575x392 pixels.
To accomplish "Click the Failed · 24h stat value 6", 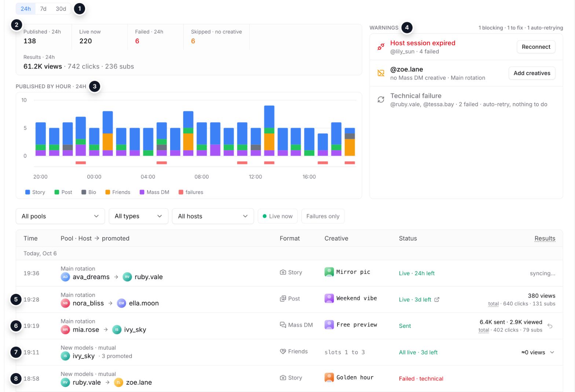I will click(x=137, y=41).
